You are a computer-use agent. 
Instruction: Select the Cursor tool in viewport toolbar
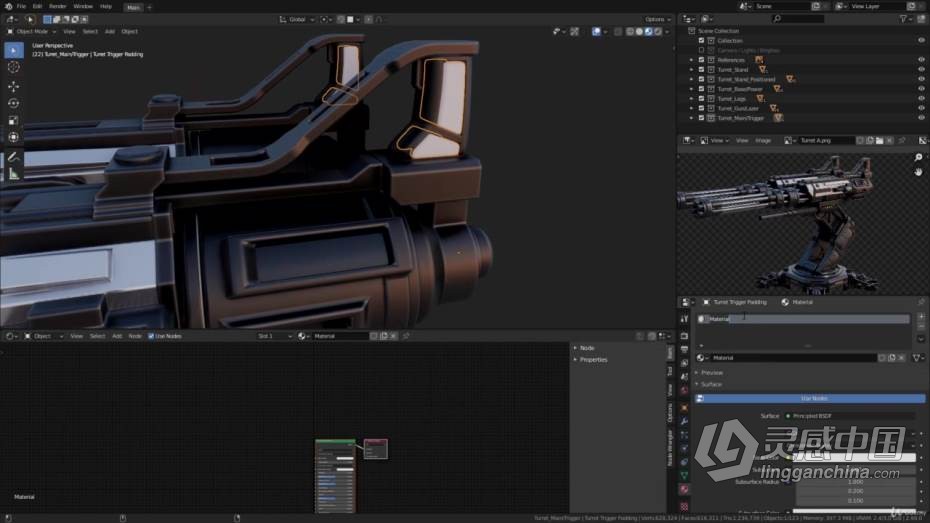13,68
